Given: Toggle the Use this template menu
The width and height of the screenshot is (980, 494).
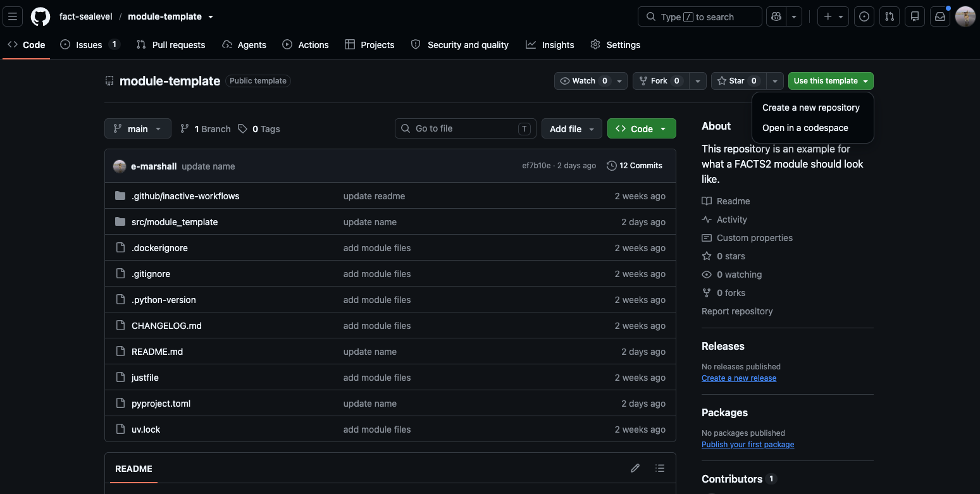Looking at the screenshot, I should (x=831, y=81).
